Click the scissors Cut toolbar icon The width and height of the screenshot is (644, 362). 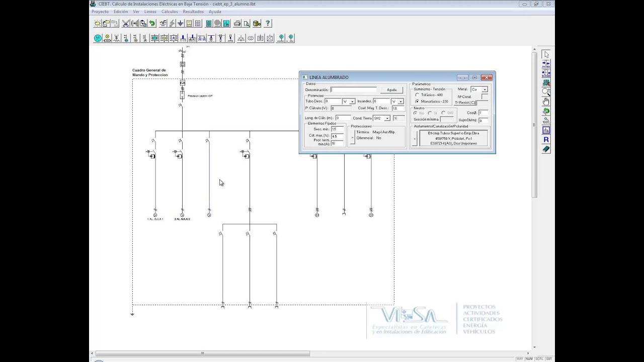(x=126, y=23)
